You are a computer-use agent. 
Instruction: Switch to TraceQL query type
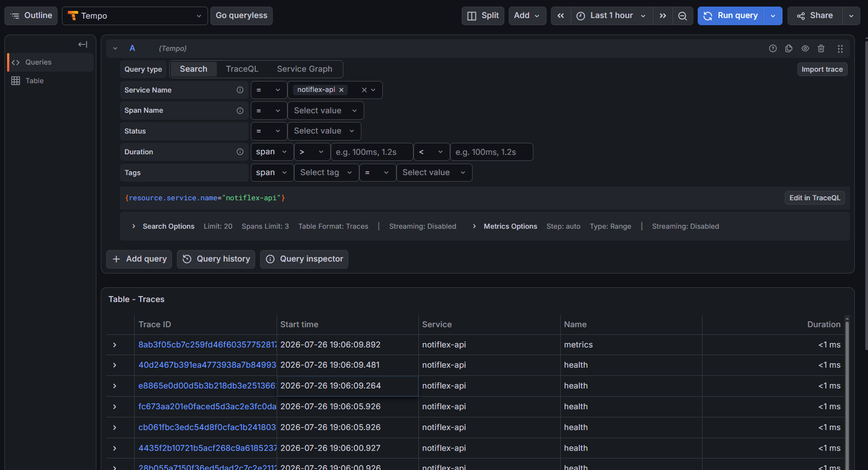click(242, 69)
